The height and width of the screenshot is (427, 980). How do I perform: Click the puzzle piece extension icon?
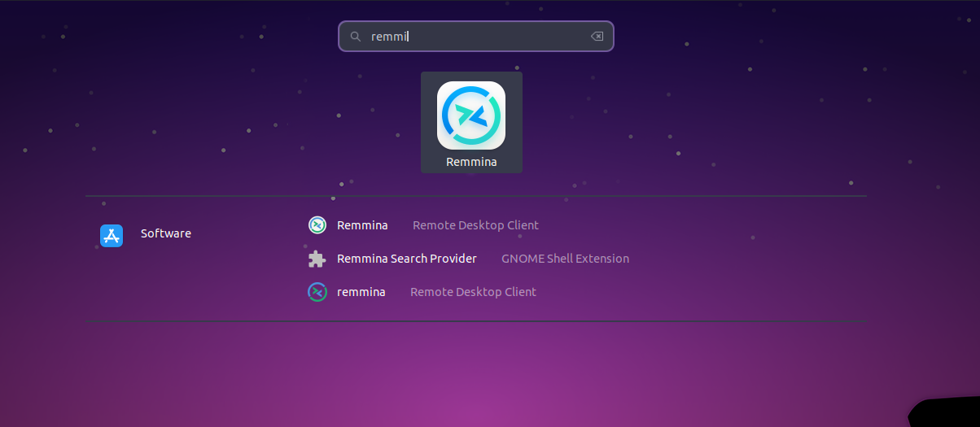tap(317, 259)
